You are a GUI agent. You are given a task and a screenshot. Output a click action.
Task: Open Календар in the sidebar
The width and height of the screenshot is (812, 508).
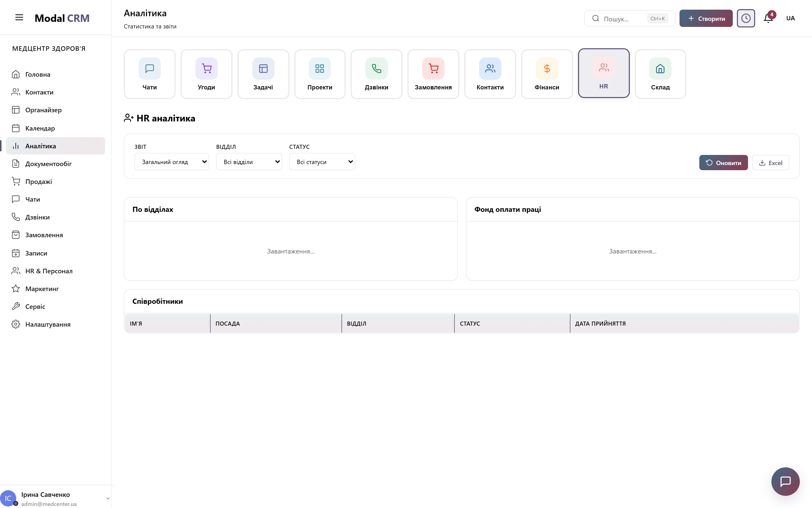[55, 128]
